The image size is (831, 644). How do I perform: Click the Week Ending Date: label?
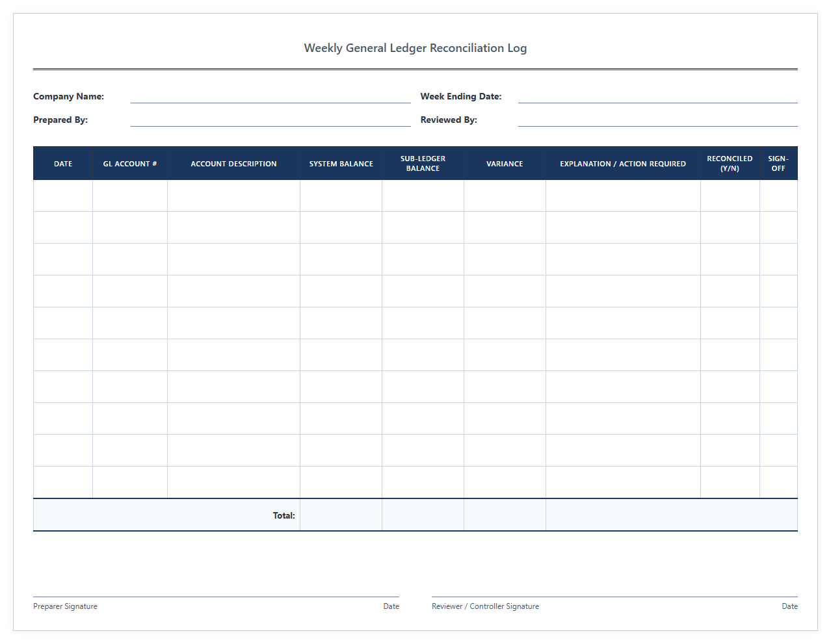(461, 96)
